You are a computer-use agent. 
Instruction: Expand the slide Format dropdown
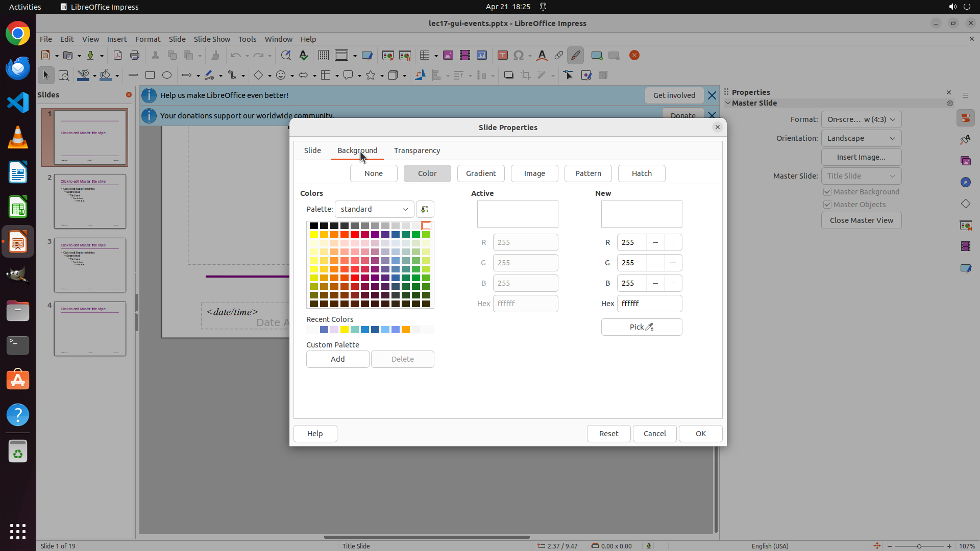[x=861, y=119]
